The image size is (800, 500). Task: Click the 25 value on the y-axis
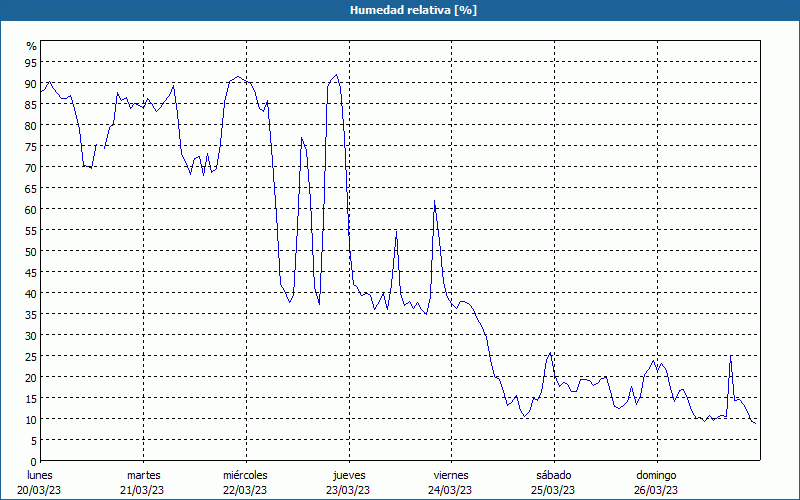click(31, 356)
